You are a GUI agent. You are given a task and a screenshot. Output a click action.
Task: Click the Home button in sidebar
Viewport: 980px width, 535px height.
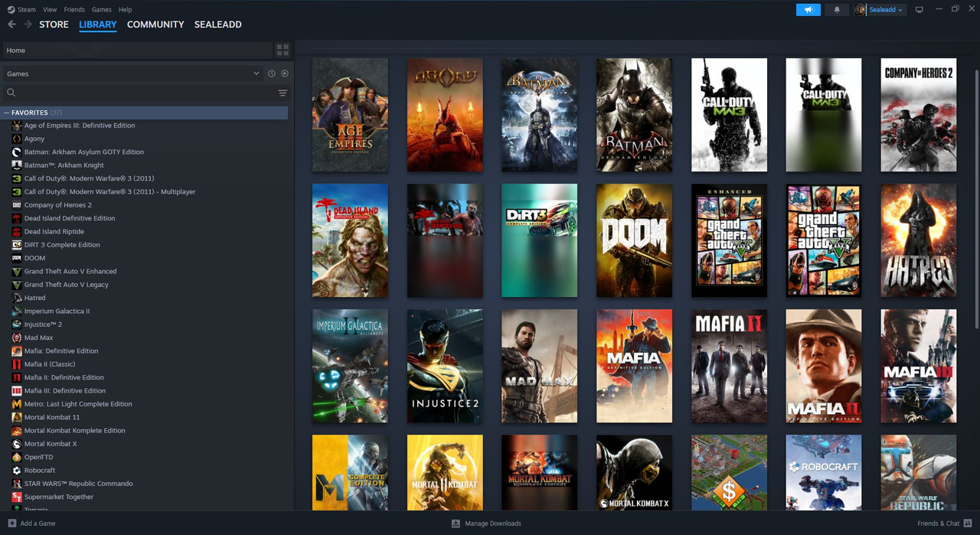coord(136,51)
